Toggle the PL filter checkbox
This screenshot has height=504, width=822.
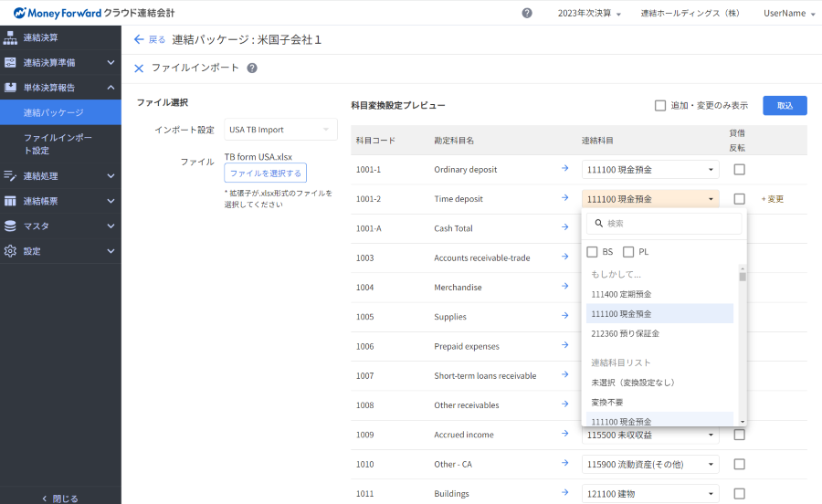coord(628,252)
